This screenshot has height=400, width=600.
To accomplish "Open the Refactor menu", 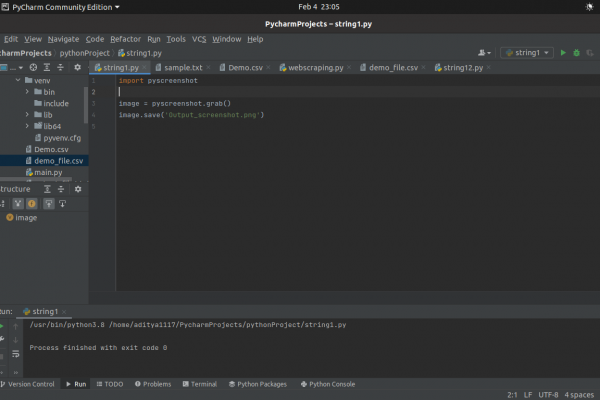I will [x=126, y=39].
